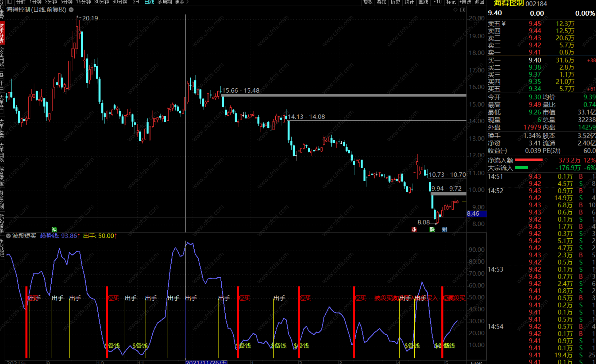This screenshot has height=364, width=596.
Task: Click the sidebar toggle icon before 分时
Action: pyautogui.click(x=10, y=2)
